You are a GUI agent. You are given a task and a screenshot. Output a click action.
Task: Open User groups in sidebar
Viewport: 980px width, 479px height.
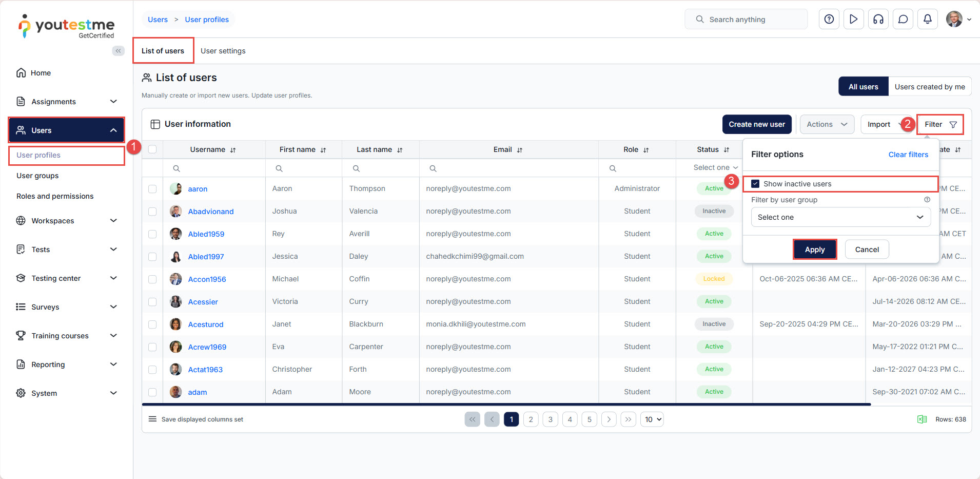pos(37,176)
